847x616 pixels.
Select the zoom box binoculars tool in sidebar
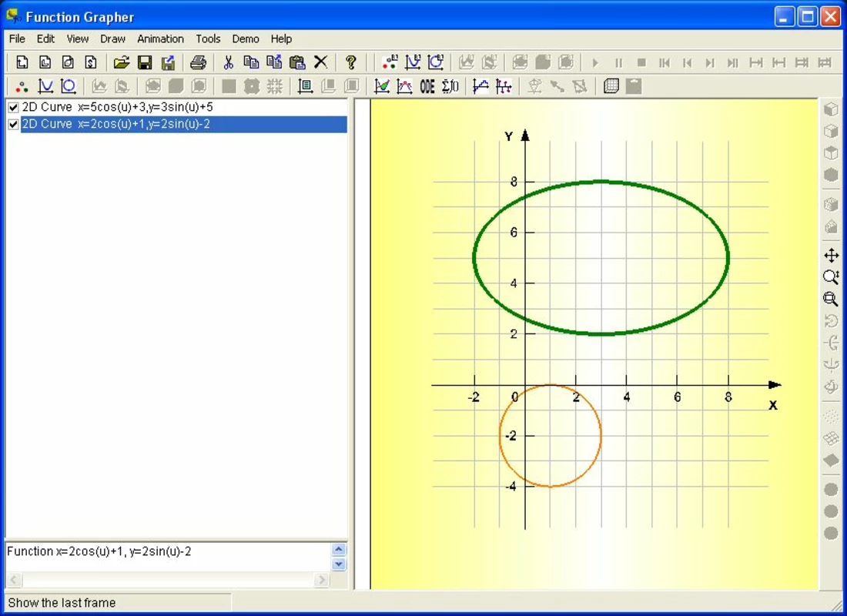click(x=832, y=299)
